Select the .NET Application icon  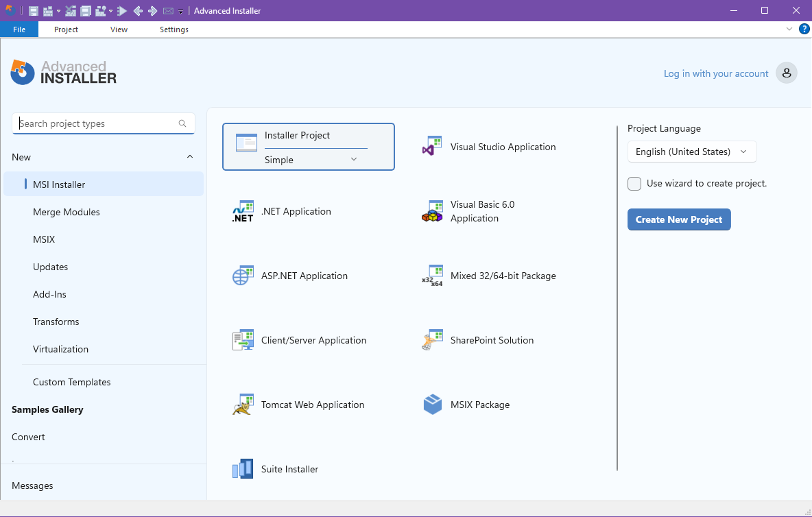click(x=243, y=211)
